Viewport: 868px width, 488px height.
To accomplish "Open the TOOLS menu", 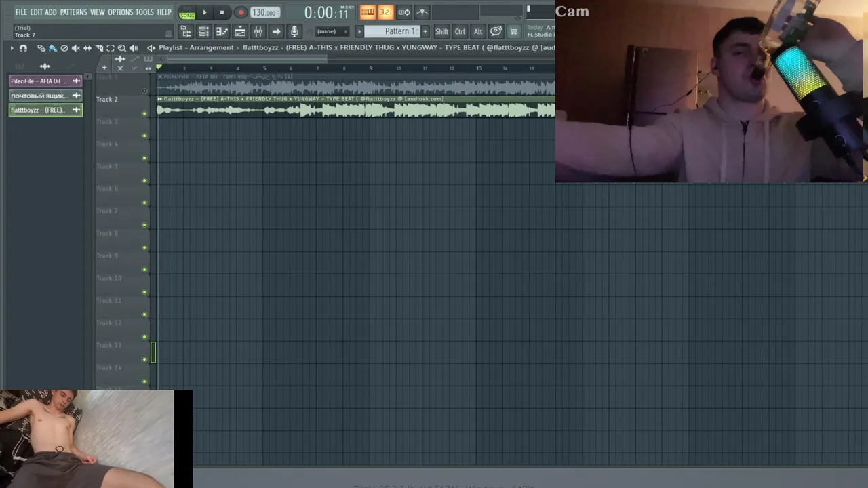I will [144, 12].
